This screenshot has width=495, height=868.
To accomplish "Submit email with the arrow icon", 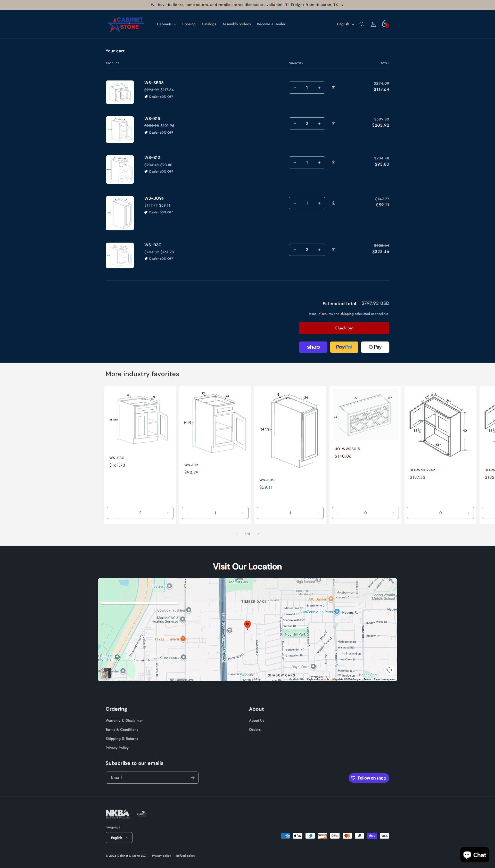I will 192,777.
